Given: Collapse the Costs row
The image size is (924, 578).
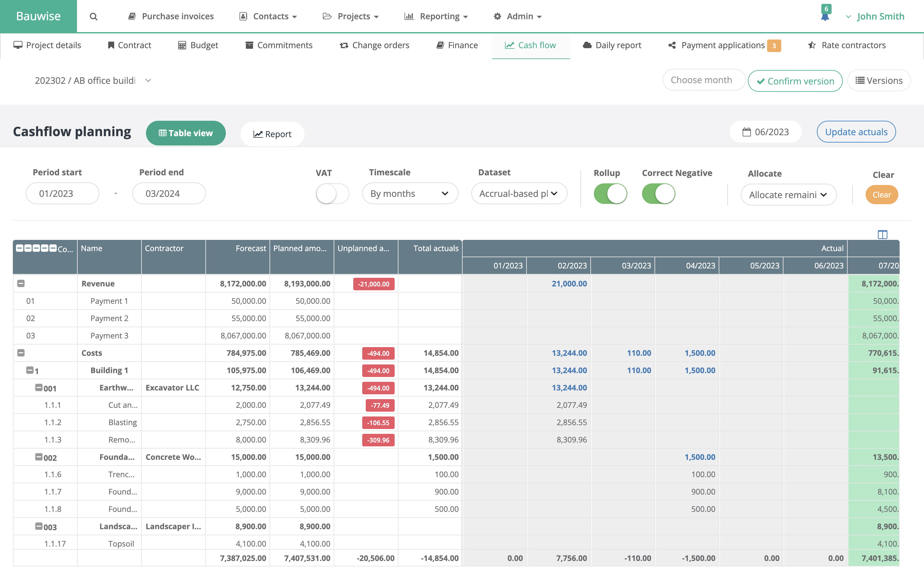Looking at the screenshot, I should click(21, 353).
